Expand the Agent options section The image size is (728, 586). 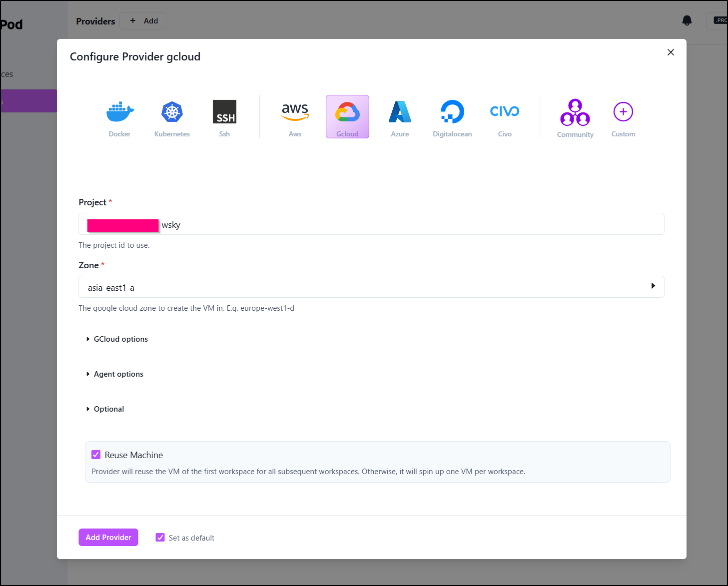click(115, 374)
